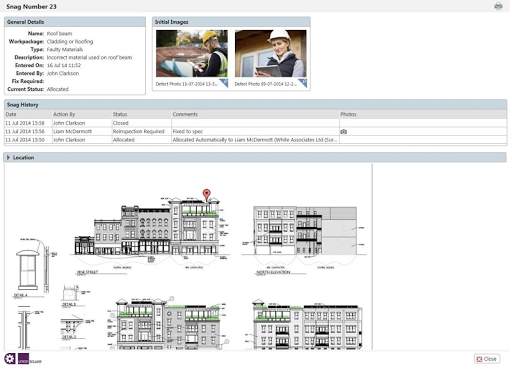
Task: Click the 'Allocated Automatically to Liam McDermott' comment
Action: click(x=255, y=140)
